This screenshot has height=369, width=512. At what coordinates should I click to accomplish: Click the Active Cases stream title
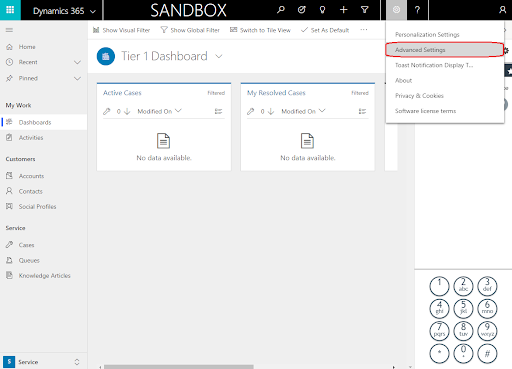click(122, 93)
